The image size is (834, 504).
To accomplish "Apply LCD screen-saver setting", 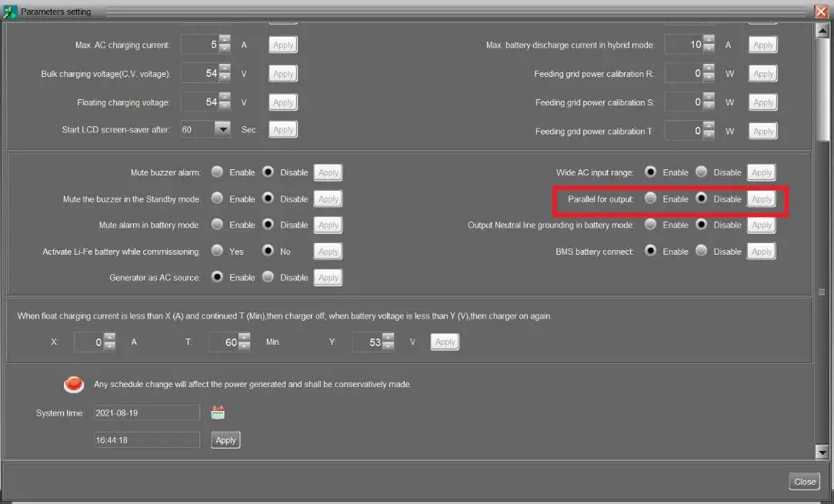I will point(283,129).
